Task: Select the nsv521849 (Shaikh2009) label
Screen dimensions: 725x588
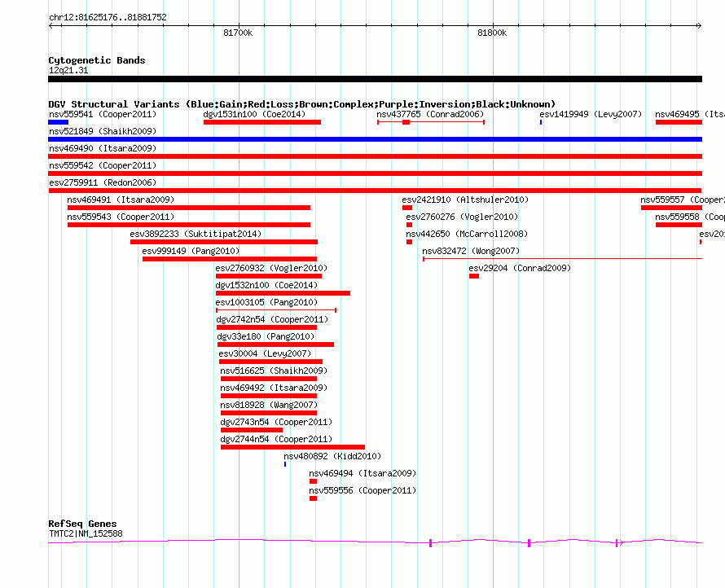Action: coord(103,131)
